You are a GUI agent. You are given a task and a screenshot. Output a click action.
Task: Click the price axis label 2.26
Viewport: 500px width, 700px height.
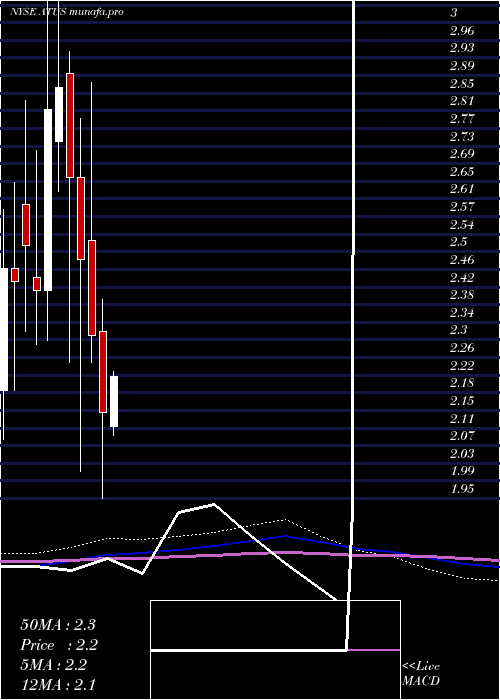tap(462, 348)
